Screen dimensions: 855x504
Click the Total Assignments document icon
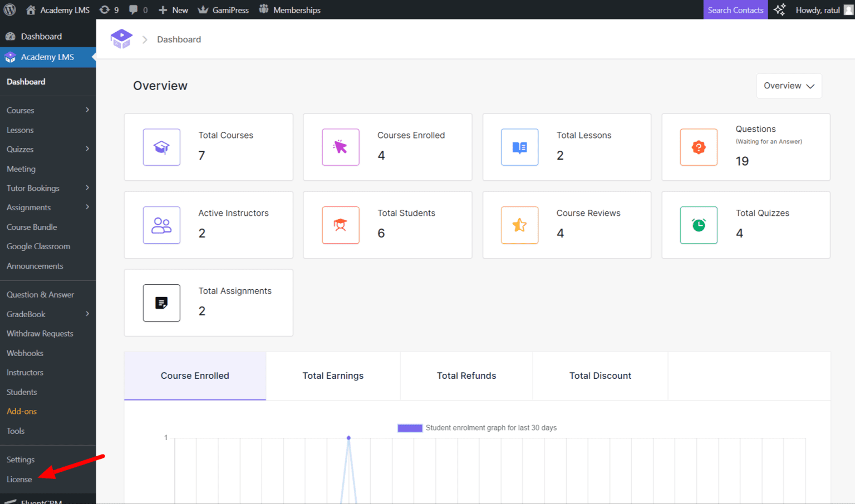[161, 303]
